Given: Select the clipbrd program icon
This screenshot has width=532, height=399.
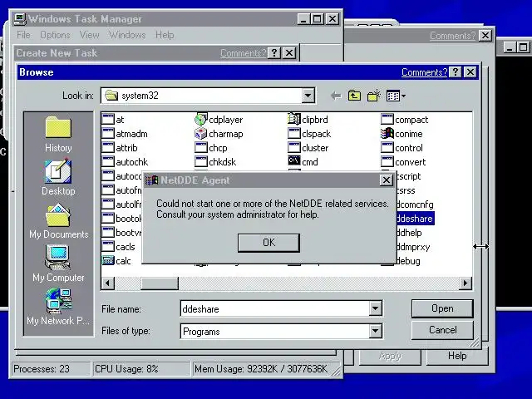Looking at the screenshot, I should (293, 120).
